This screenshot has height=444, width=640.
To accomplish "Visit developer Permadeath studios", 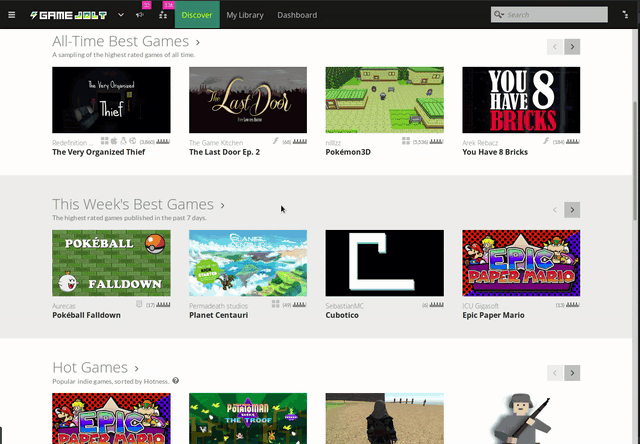I will click(x=218, y=306).
